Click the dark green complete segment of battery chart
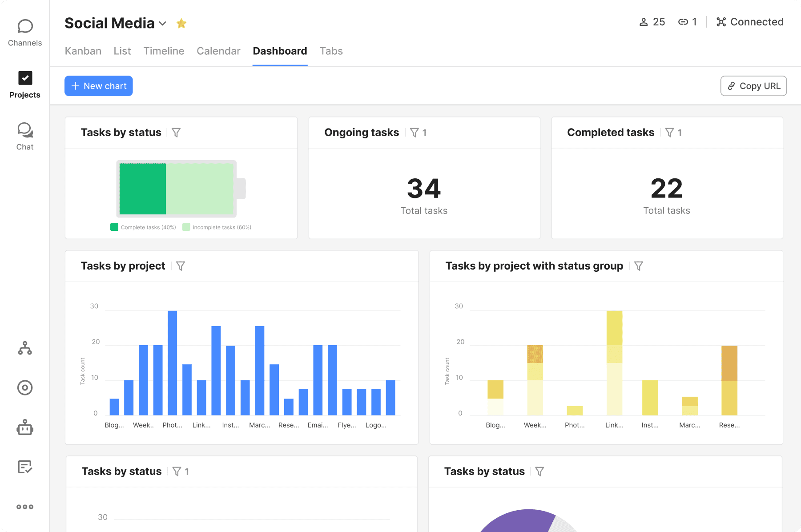The height and width of the screenshot is (532, 801). [x=143, y=189]
